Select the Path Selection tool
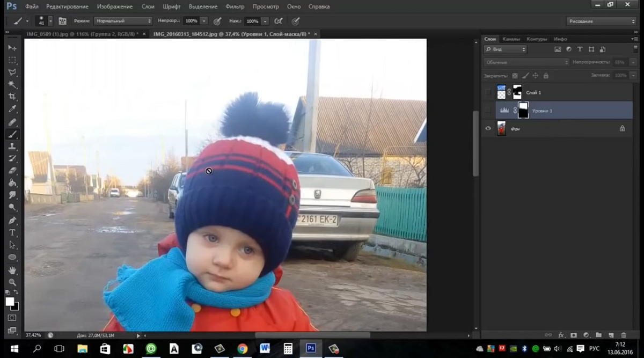644x358 pixels. (12, 245)
